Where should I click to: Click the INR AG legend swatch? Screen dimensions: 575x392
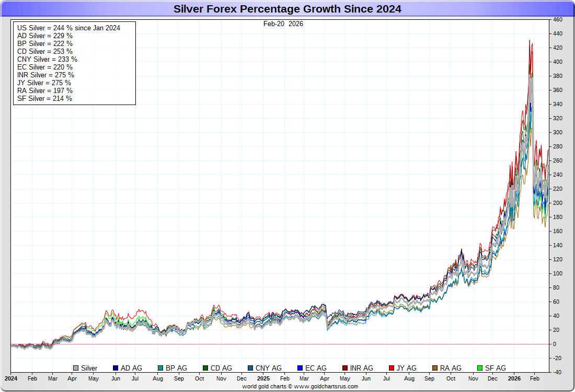[344, 368]
